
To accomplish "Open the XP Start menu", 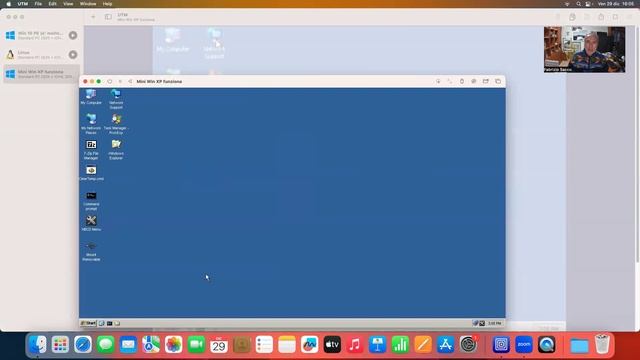I will coord(88,323).
